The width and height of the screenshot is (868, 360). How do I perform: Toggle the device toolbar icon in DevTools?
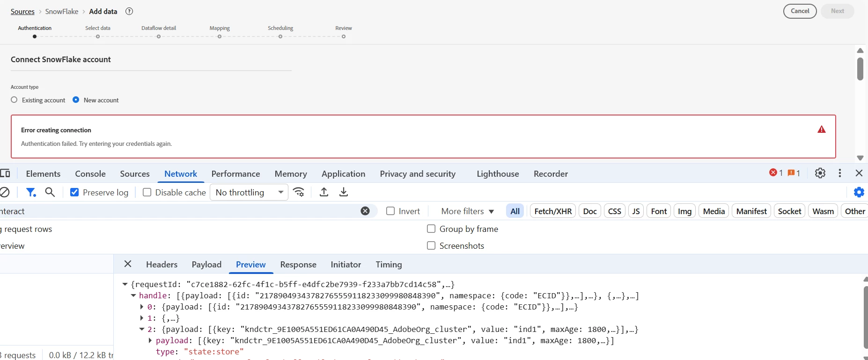(x=5, y=173)
